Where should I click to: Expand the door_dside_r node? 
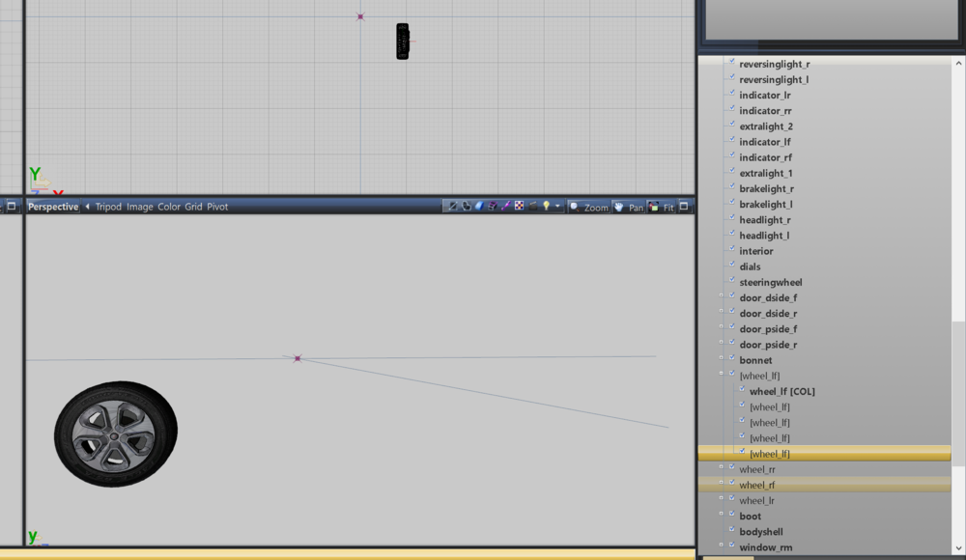(x=722, y=311)
